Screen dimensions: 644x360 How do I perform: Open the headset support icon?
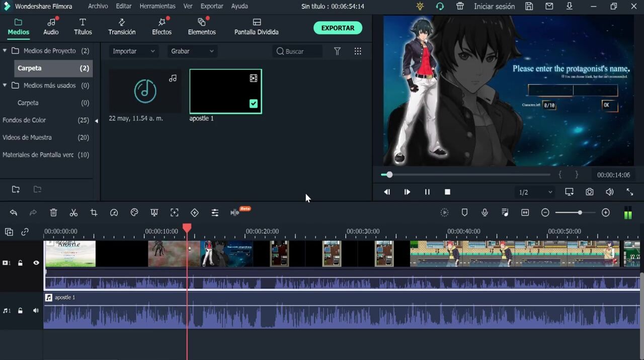coord(440,7)
